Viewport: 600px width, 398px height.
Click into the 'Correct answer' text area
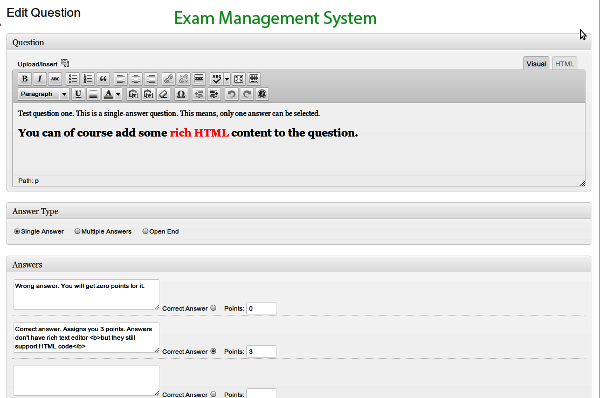coord(86,337)
